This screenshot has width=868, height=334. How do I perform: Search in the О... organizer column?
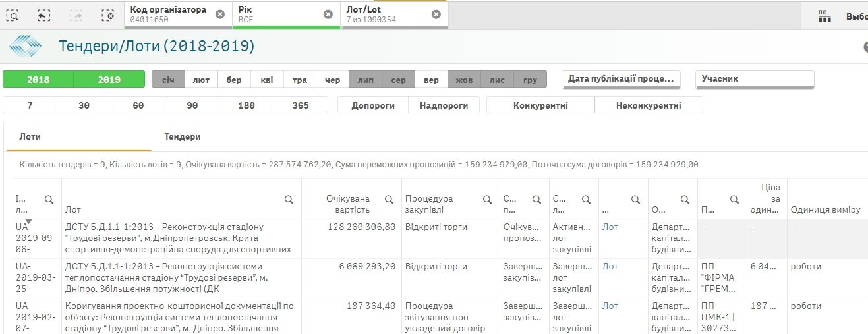point(685,199)
